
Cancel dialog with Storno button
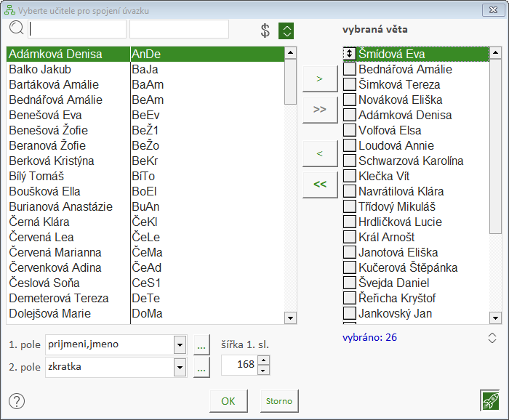coord(279,401)
